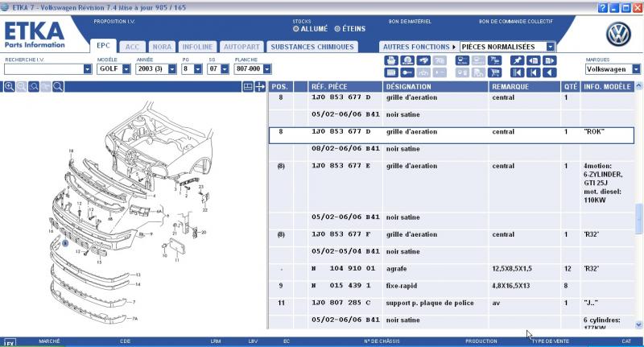
Task: Click the cart list icon in top row
Action: pyautogui.click(x=494, y=60)
